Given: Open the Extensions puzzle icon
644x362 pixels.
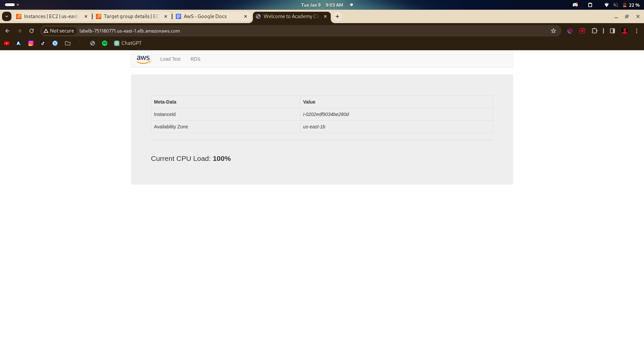Looking at the screenshot, I should (x=594, y=31).
